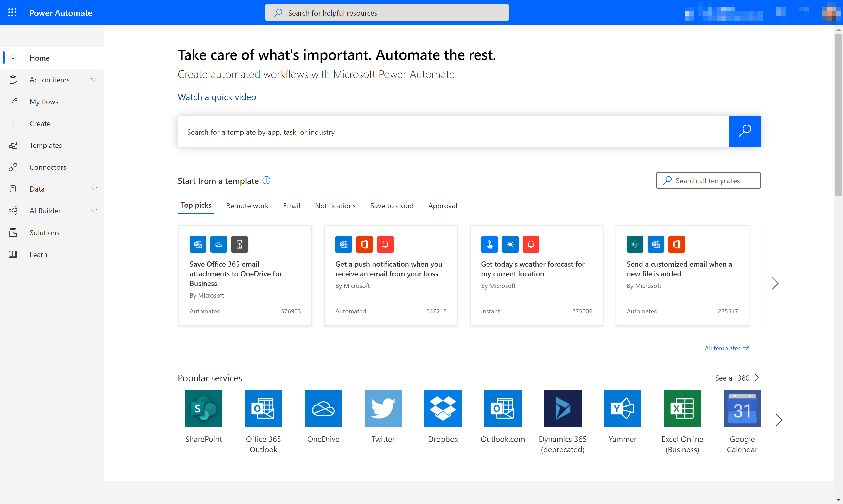843x504 pixels.
Task: Click the Yammer popular service icon
Action: (622, 409)
